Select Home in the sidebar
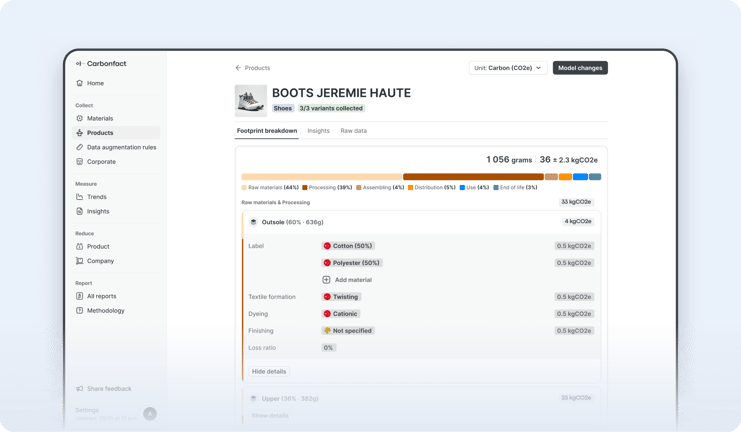 (116, 83)
